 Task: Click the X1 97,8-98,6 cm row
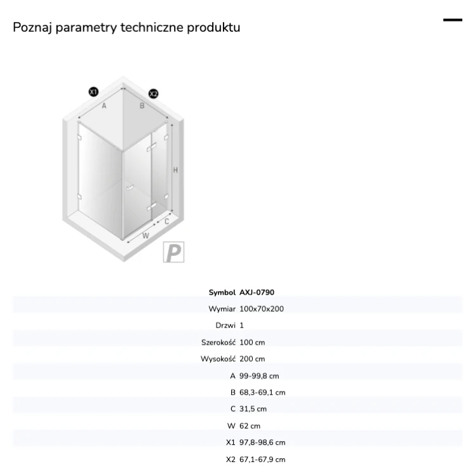[x=237, y=442]
